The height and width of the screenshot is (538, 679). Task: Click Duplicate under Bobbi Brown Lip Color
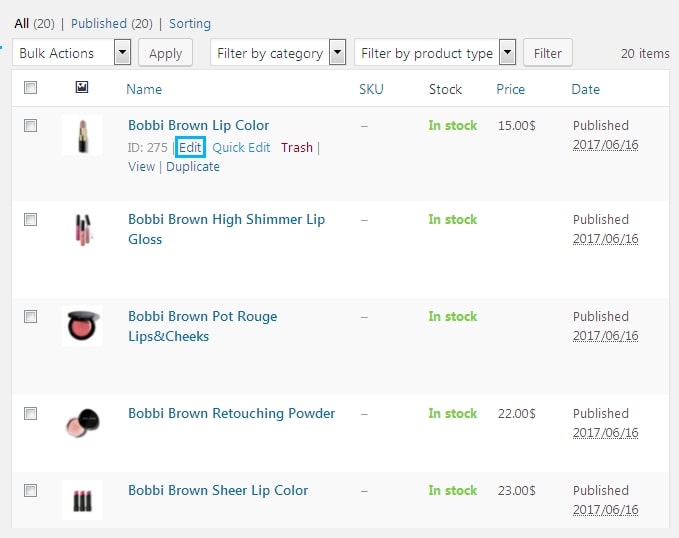click(193, 166)
